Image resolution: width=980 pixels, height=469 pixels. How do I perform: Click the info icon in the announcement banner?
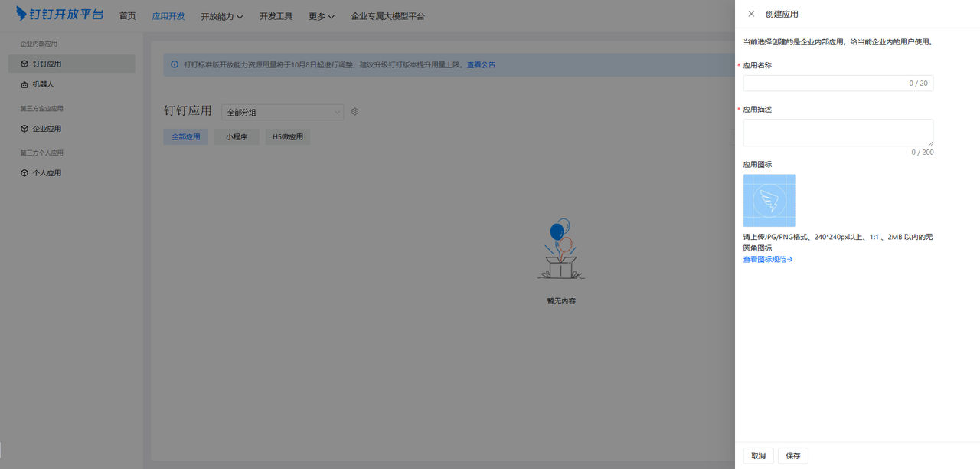pos(175,65)
